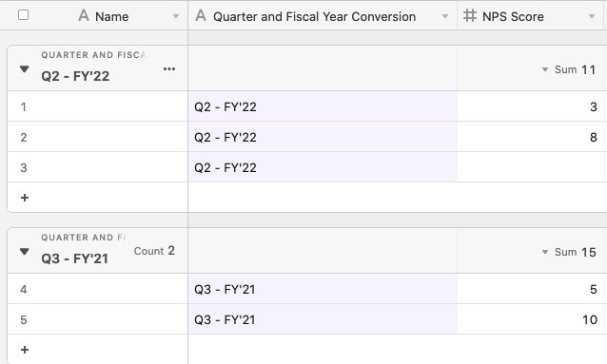The image size is (607, 364).
Task: Collapse the Q3 - FY'21 group
Action: 25,252
